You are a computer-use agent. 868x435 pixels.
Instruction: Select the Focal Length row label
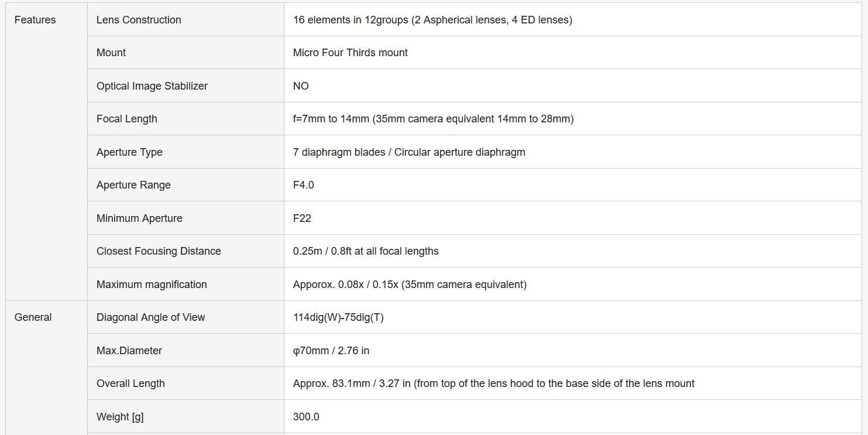click(x=126, y=119)
